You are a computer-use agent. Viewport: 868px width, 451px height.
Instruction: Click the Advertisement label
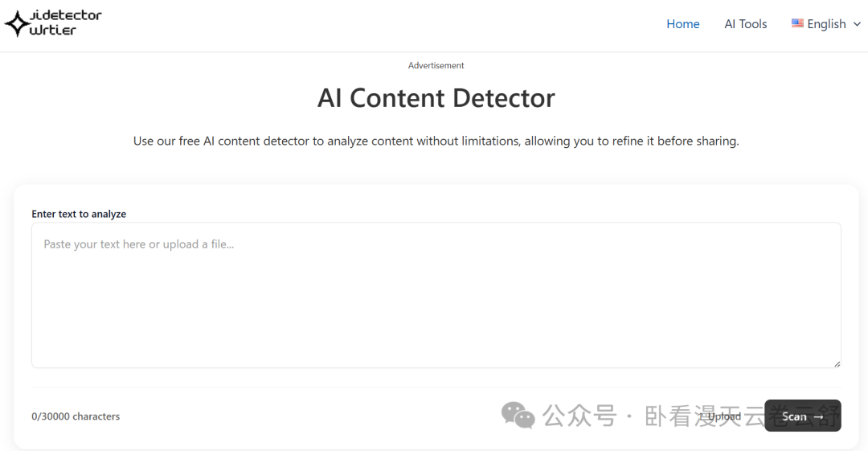coord(436,66)
